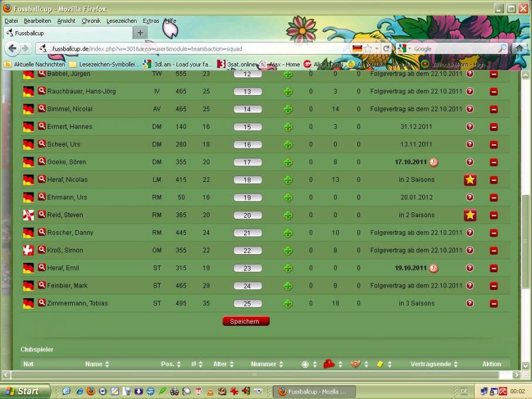Screen dimensions: 532x399
Task: Click clock icon beside 17.10.2011 contract date
Action: [433, 162]
